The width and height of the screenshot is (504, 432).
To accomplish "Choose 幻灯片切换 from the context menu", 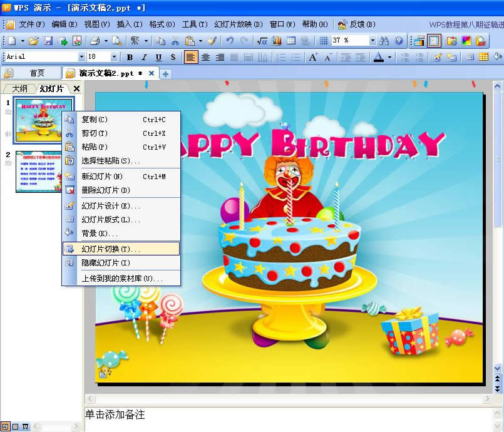I will click(x=111, y=249).
